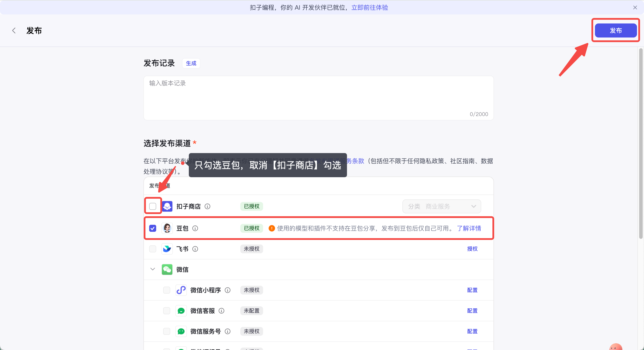644x350 pixels.
Task: Open info tooltip beside 微信服务号
Action: point(228,332)
